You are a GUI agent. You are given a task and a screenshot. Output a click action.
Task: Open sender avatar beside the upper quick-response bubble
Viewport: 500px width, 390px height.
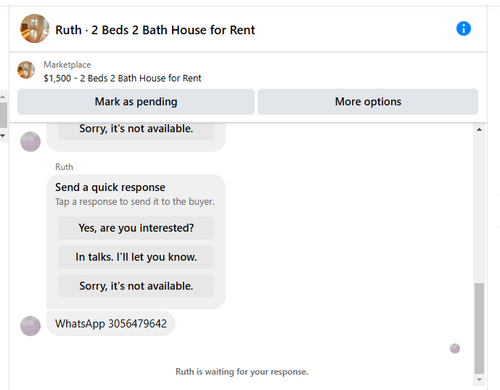point(31,142)
